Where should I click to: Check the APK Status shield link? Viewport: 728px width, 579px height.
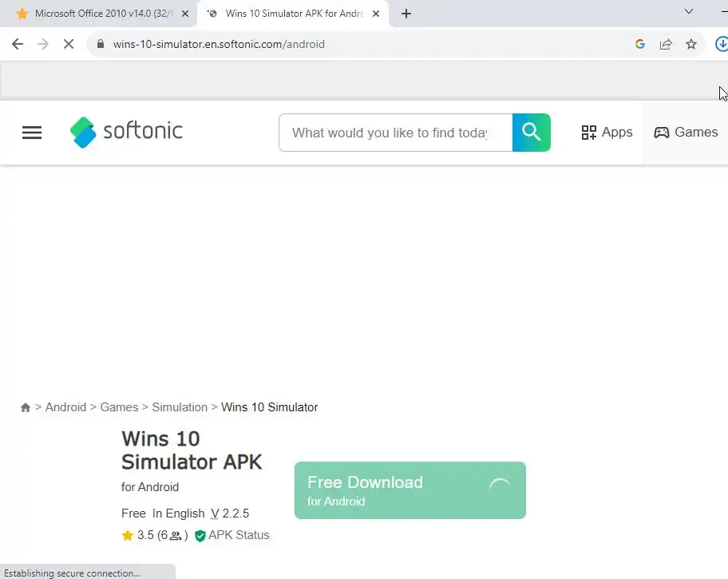coord(232,535)
